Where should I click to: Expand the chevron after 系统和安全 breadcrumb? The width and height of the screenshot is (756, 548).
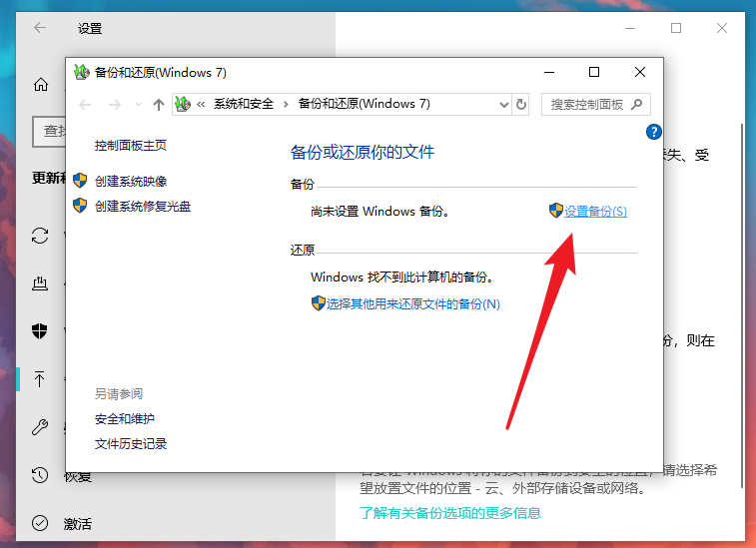coord(286,104)
